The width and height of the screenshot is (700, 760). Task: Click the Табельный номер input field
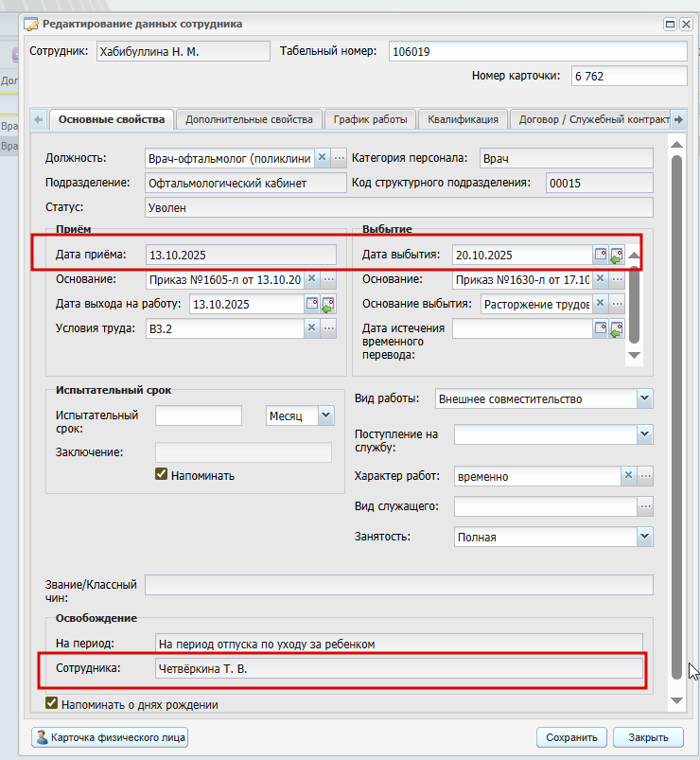537,51
